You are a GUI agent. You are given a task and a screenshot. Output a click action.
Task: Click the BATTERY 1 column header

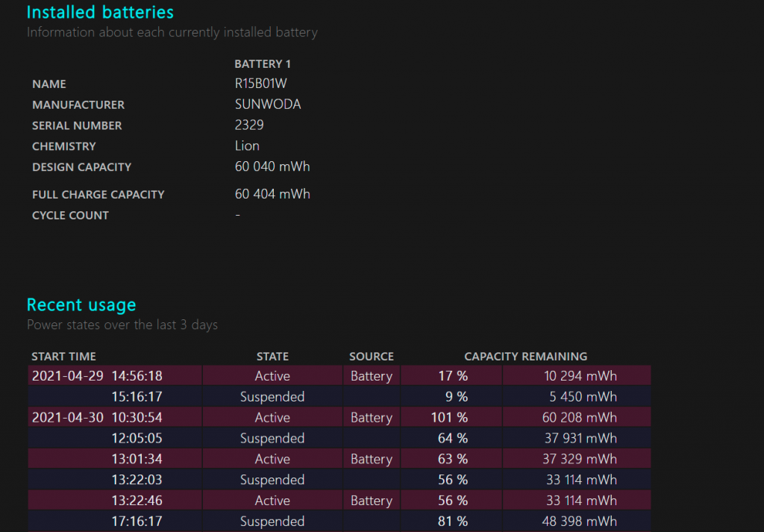coord(263,64)
